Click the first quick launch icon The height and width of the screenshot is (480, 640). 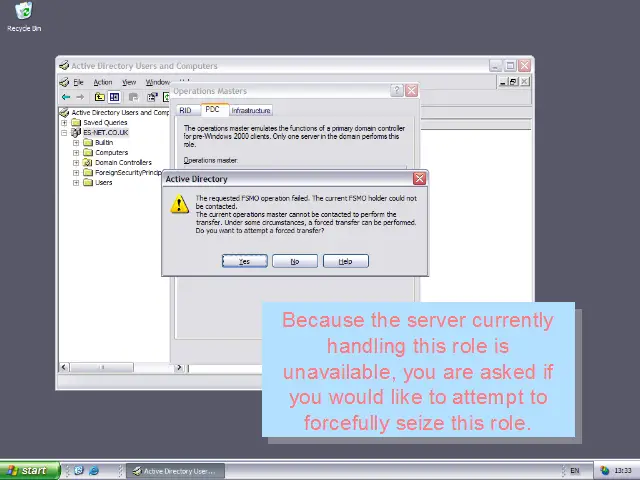(79, 471)
